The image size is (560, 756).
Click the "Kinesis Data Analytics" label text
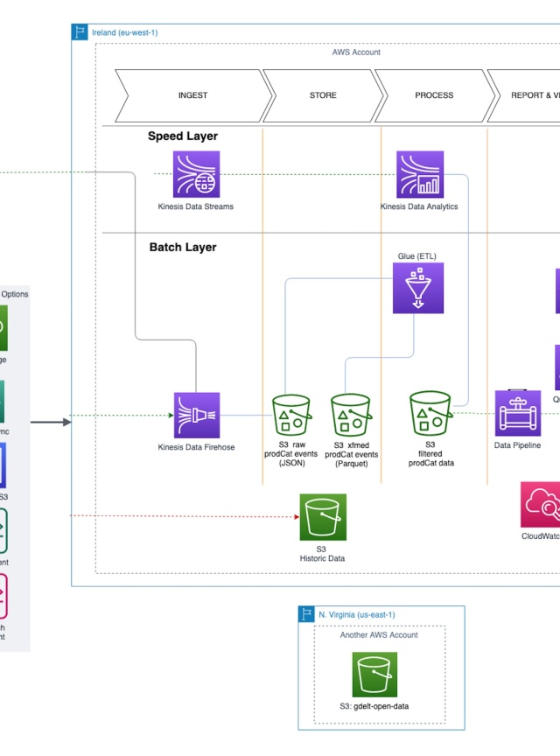(419, 206)
